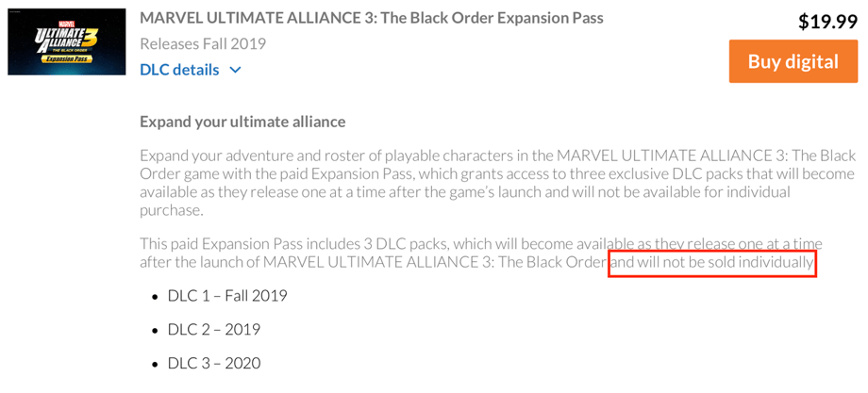Select the DLC 3 – 2020 list item
Viewport: 868px width, 393px height.
214,364
